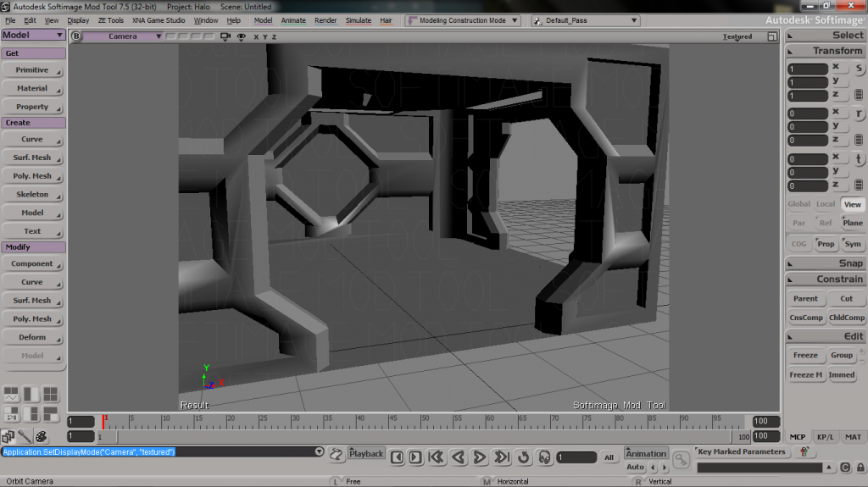
Task: Enable Global transform mode
Action: pyautogui.click(x=798, y=204)
